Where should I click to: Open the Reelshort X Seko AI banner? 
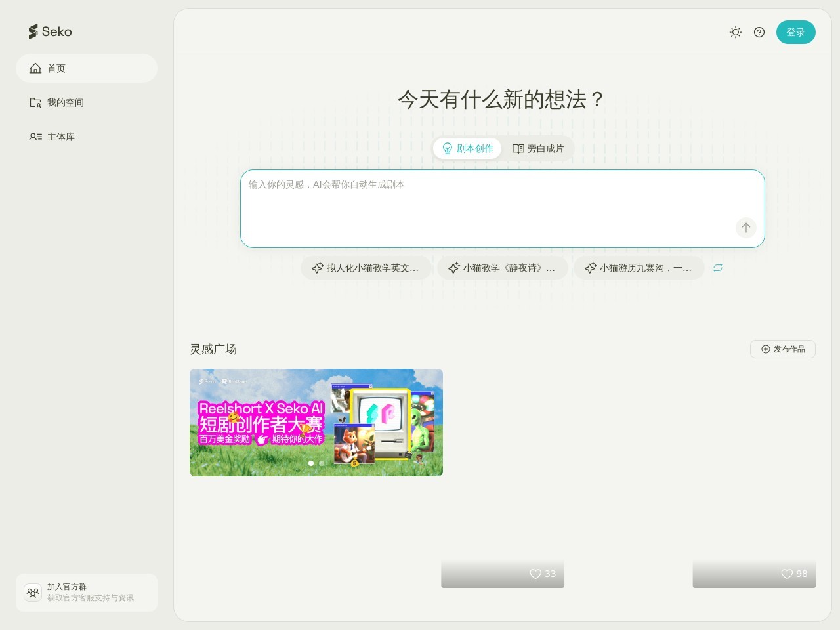tap(316, 422)
